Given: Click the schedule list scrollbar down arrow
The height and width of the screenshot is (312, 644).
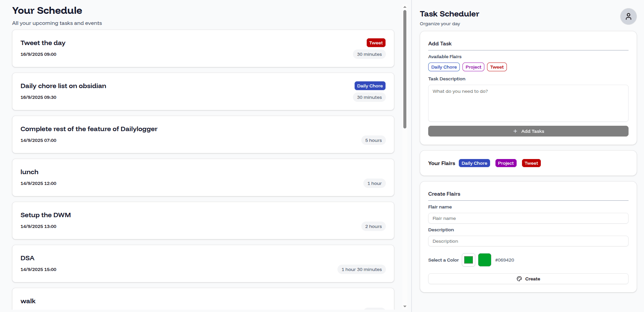Looking at the screenshot, I should point(405,306).
